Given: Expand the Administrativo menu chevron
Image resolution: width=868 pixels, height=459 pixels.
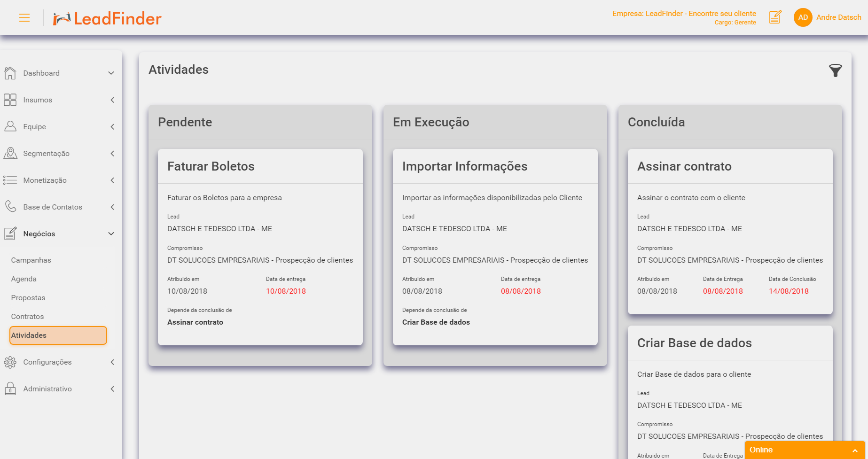Looking at the screenshot, I should coord(112,389).
